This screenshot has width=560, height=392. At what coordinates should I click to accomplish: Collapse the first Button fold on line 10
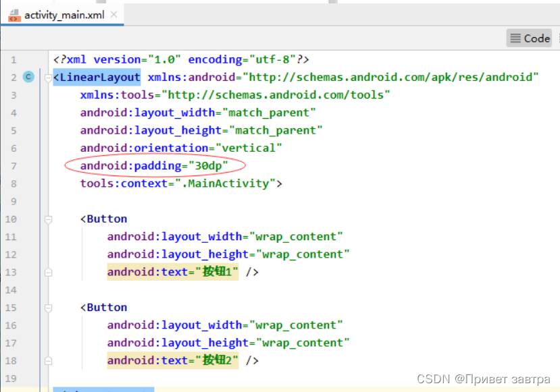[x=48, y=219]
